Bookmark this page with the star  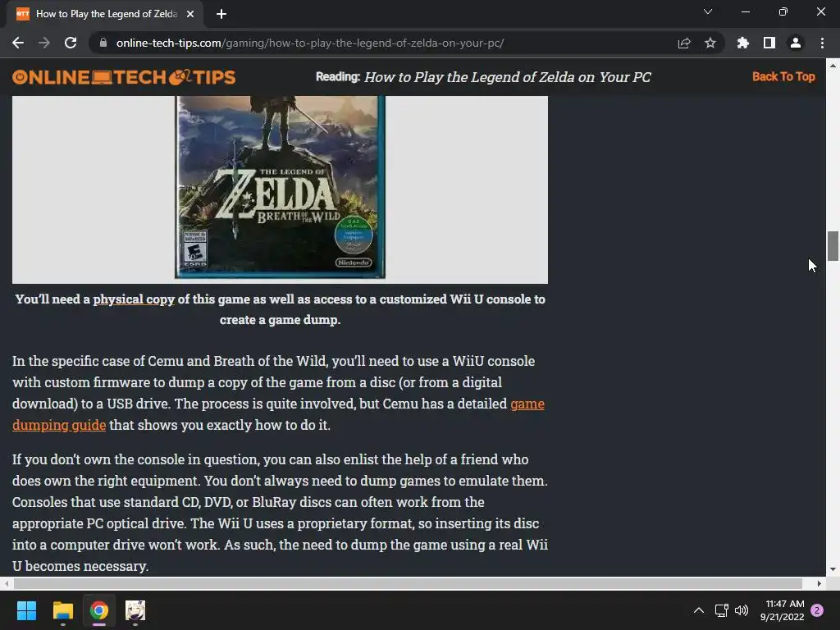tap(710, 43)
